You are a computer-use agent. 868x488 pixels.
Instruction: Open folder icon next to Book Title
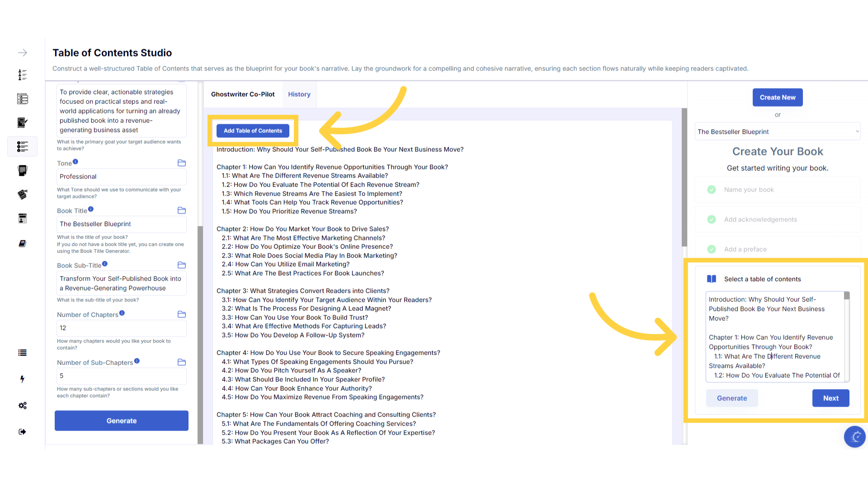tap(182, 211)
